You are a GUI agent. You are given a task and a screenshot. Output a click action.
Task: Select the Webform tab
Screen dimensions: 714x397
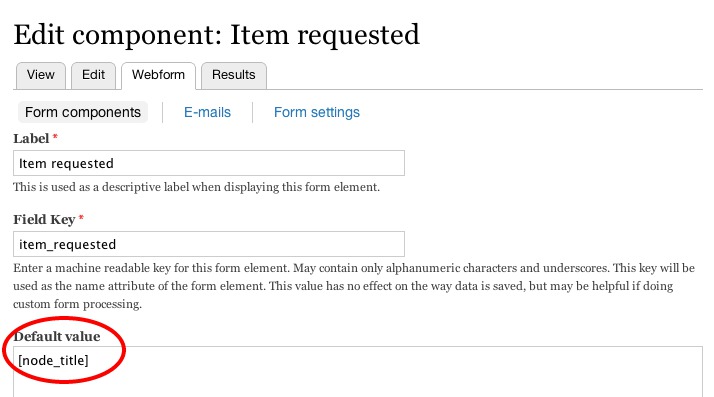[158, 75]
